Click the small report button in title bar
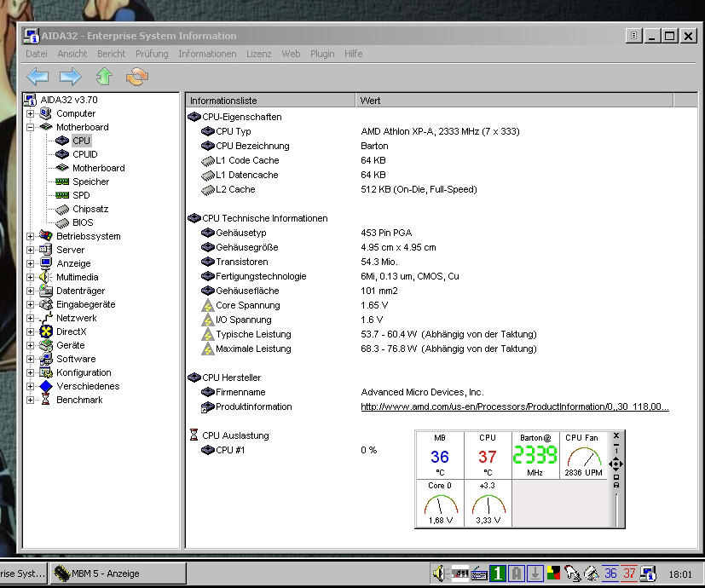 coord(633,35)
